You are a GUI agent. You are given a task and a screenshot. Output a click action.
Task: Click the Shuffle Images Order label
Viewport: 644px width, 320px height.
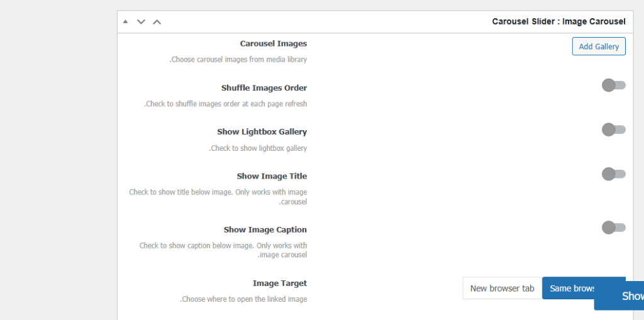click(264, 88)
